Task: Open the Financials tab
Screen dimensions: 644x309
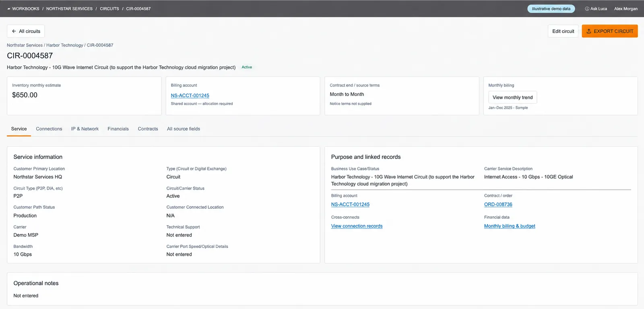Action: click(x=118, y=129)
